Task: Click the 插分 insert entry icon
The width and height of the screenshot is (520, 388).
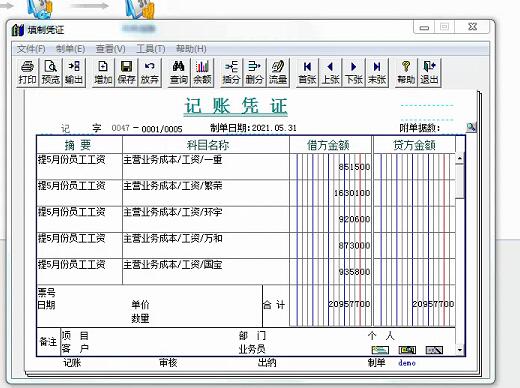Action: click(x=231, y=72)
